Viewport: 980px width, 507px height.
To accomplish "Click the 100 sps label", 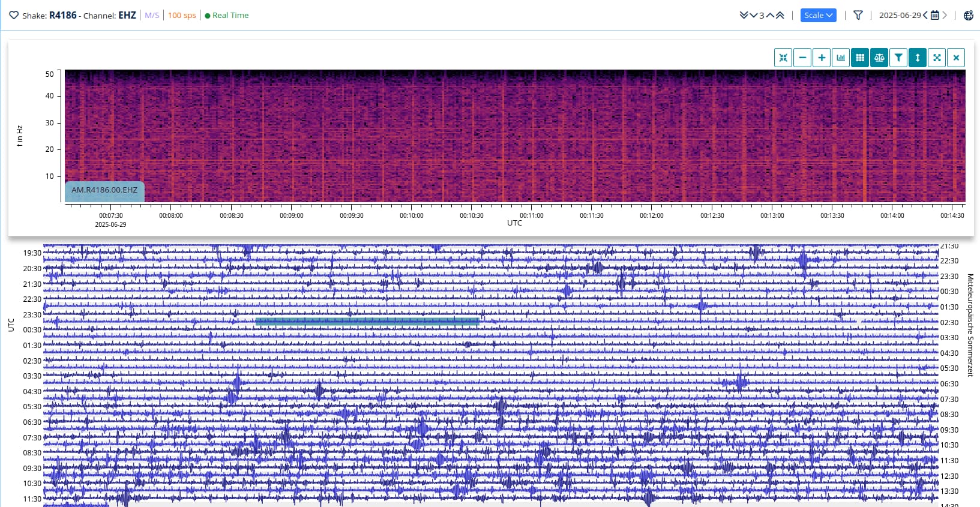I will tap(182, 16).
